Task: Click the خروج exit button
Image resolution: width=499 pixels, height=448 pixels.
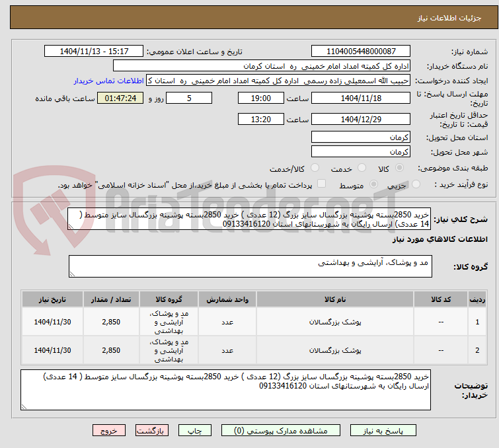Action: coord(109,431)
